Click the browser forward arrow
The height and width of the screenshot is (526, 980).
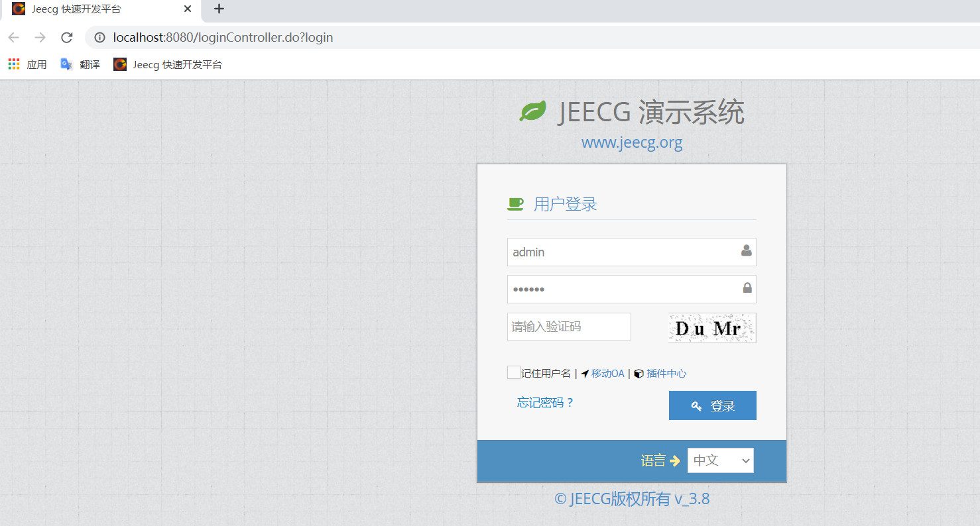40,38
